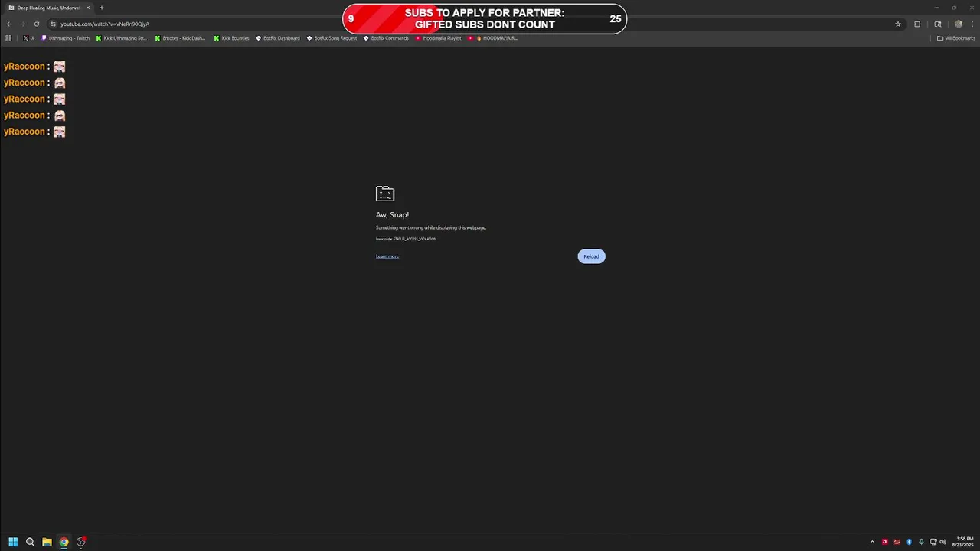The height and width of the screenshot is (551, 980).
Task: Reload the page using the toolbar refresh icon
Action: 36,24
